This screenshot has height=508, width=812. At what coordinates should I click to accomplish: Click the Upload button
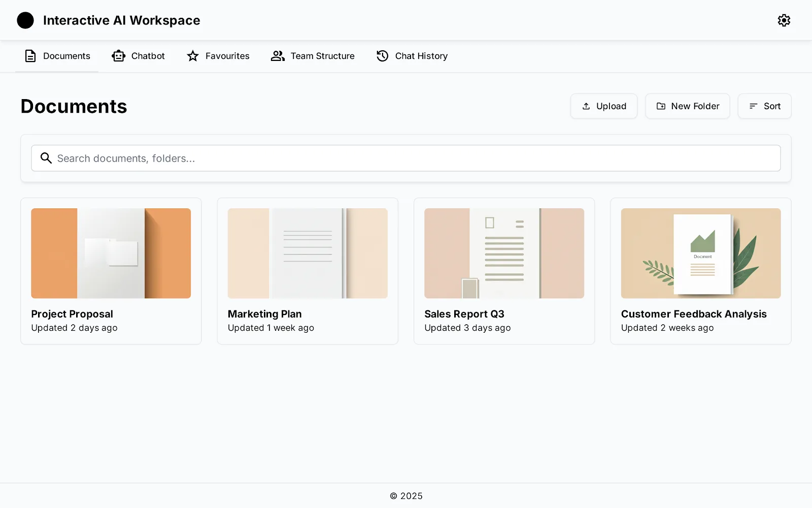pos(604,106)
